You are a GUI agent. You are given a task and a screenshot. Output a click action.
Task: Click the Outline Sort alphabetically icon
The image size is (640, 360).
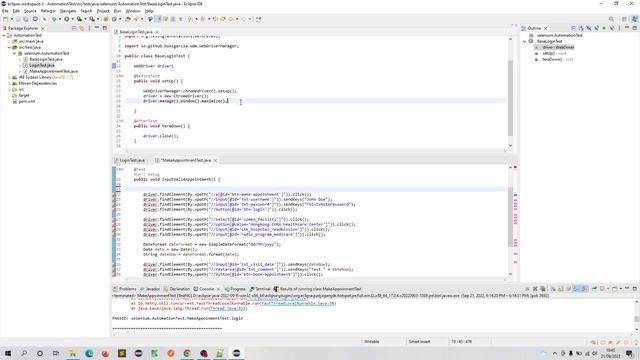(x=581, y=28)
